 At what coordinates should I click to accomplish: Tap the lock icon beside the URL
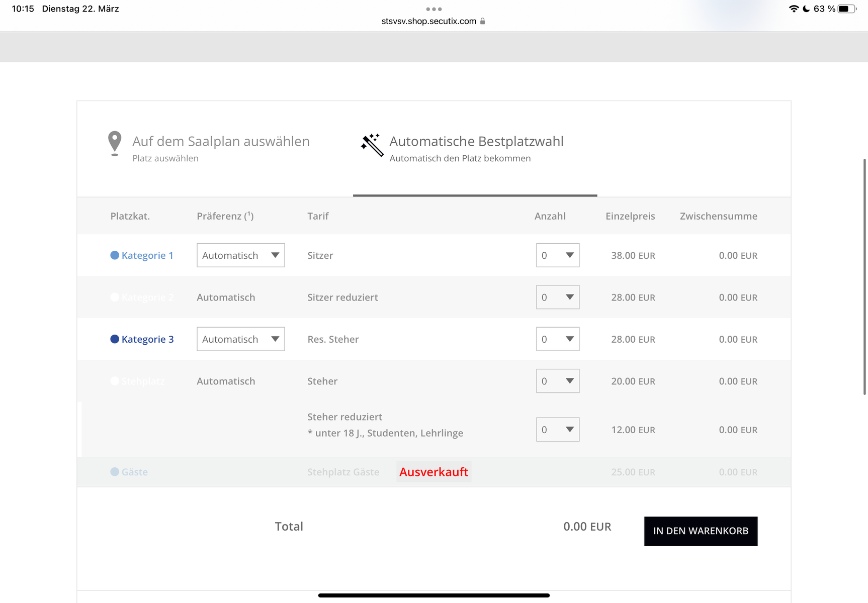tap(483, 21)
